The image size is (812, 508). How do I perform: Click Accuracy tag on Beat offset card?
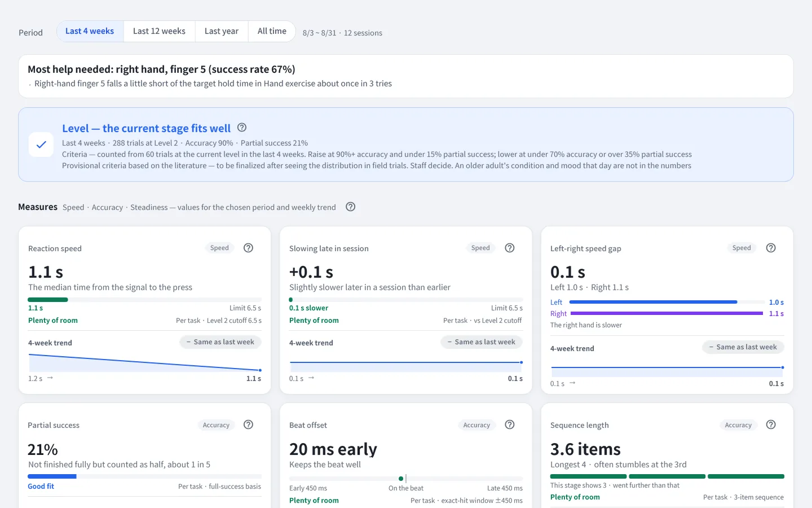[x=476, y=425]
